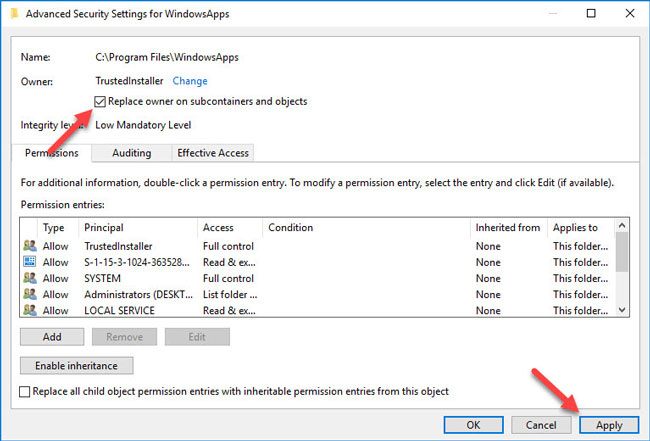The height and width of the screenshot is (441, 650).
Task: Click the scroll-down arrow of permission list
Action: [x=622, y=310]
